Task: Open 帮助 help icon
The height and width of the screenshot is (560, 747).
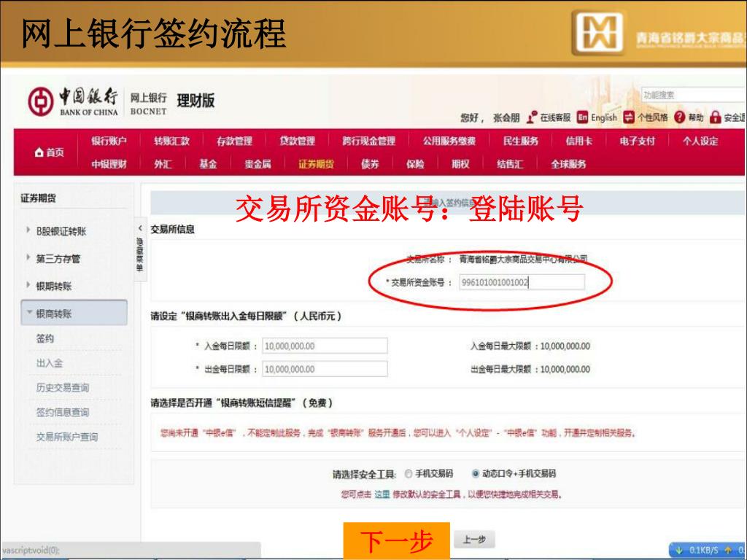Action: pyautogui.click(x=679, y=117)
